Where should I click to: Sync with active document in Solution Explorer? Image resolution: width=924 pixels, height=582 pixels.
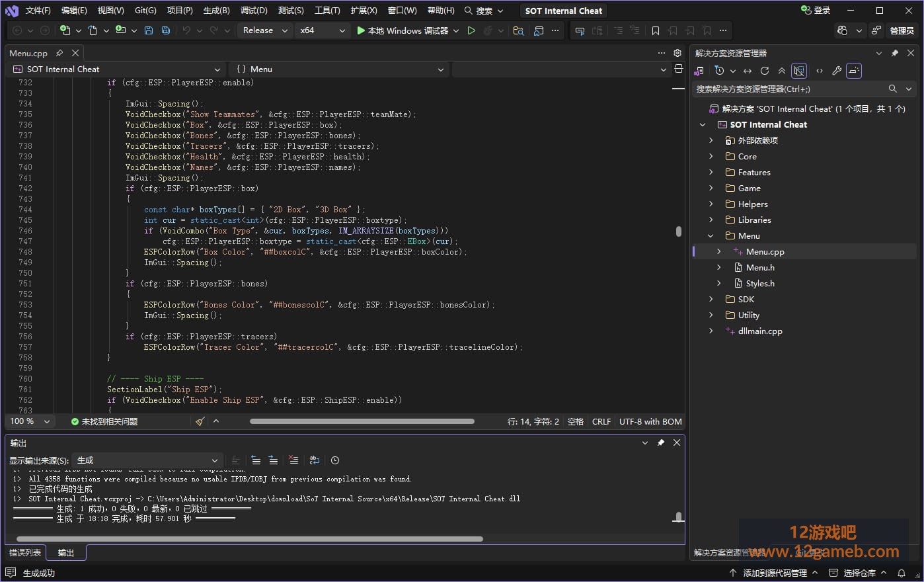(748, 71)
